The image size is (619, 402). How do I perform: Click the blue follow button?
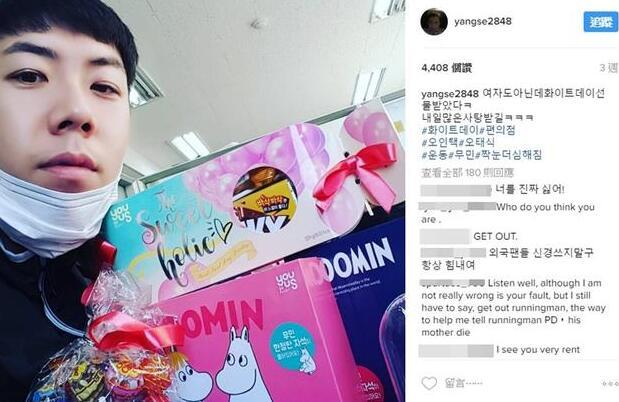pos(600,22)
